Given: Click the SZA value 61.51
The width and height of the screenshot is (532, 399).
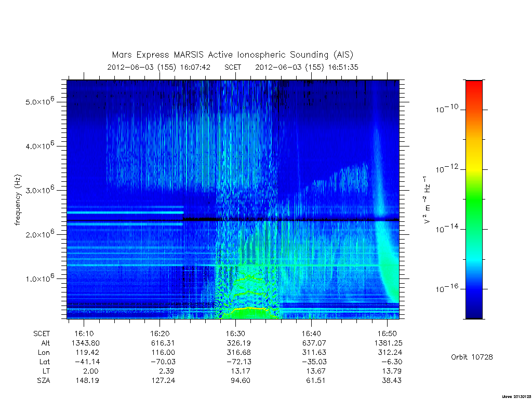Looking at the screenshot, I should pos(316,380).
